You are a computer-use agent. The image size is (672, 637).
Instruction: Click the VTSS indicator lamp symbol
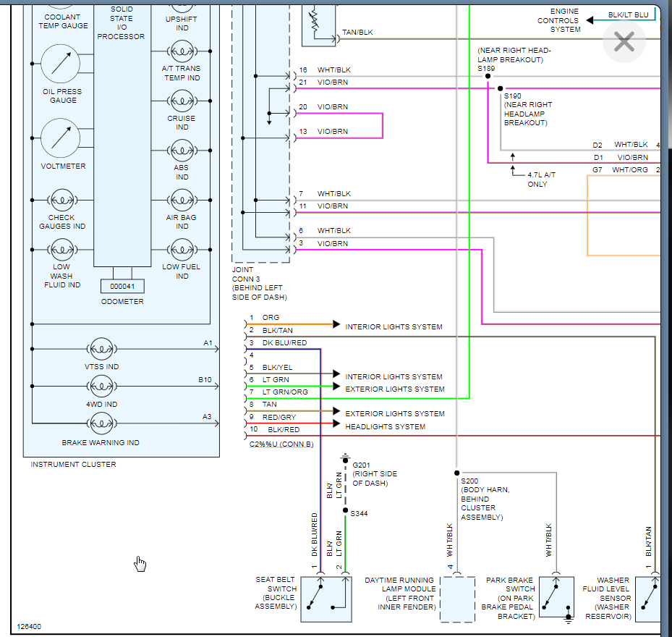click(x=102, y=348)
